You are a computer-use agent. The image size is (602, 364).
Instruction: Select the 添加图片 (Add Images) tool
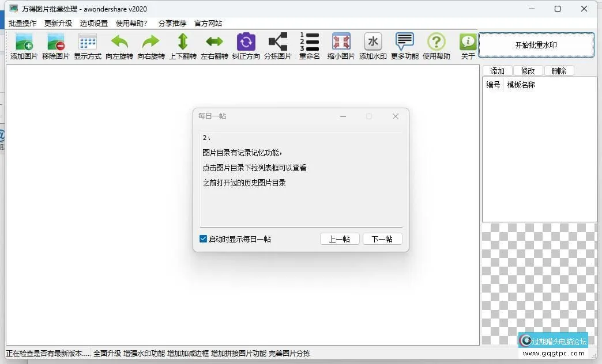tap(24, 46)
